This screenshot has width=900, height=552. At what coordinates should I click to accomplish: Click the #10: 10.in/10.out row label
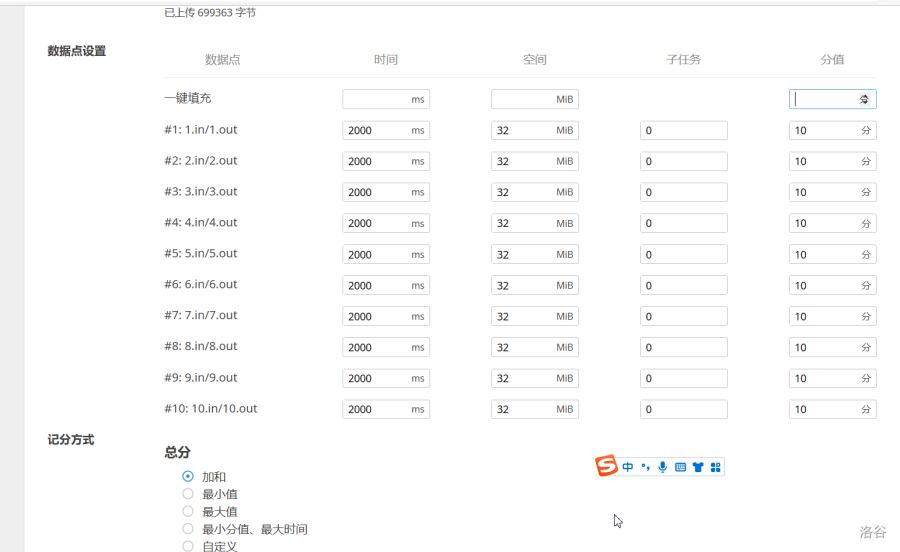point(211,409)
